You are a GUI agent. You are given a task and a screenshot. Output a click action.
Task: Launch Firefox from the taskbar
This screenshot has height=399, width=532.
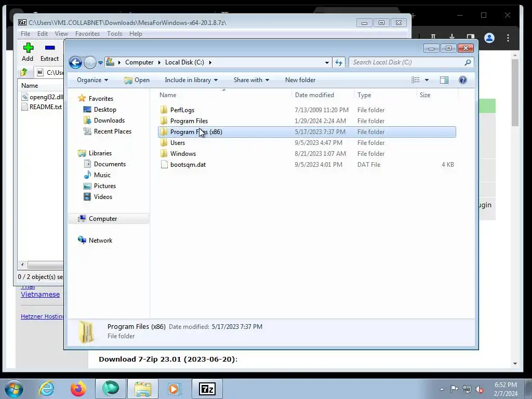78,389
